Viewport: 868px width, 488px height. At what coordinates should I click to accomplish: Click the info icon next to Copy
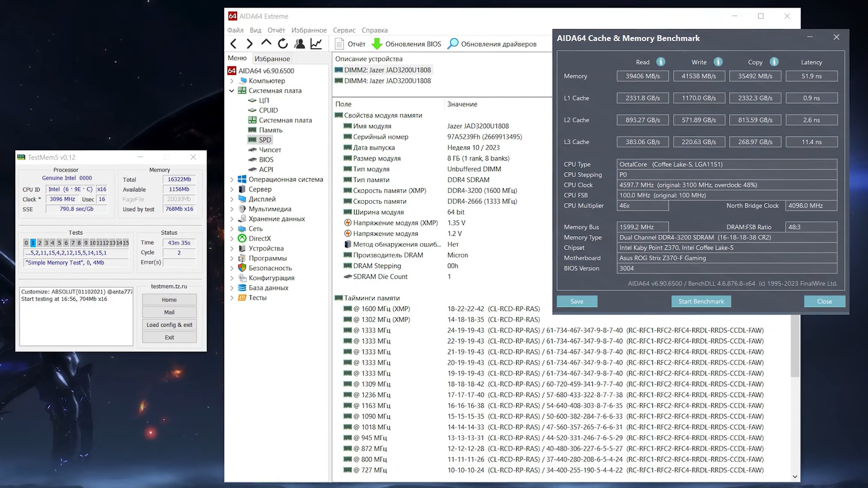click(774, 62)
